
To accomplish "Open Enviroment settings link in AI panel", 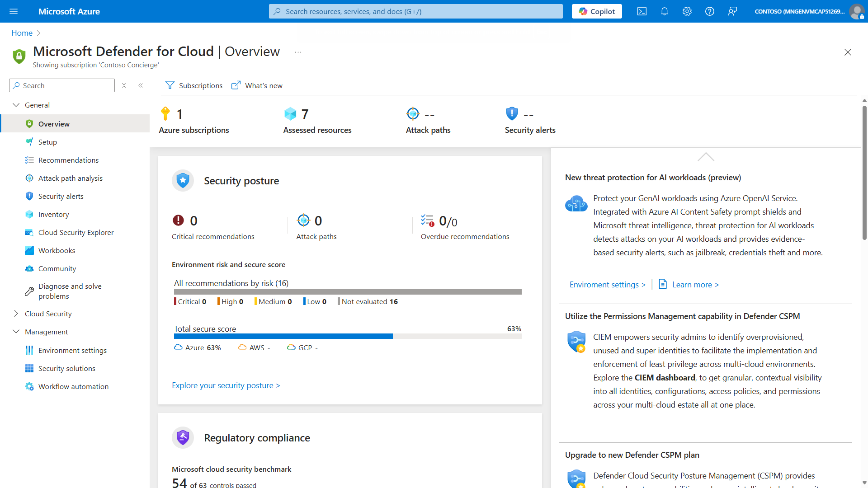I will [608, 285].
